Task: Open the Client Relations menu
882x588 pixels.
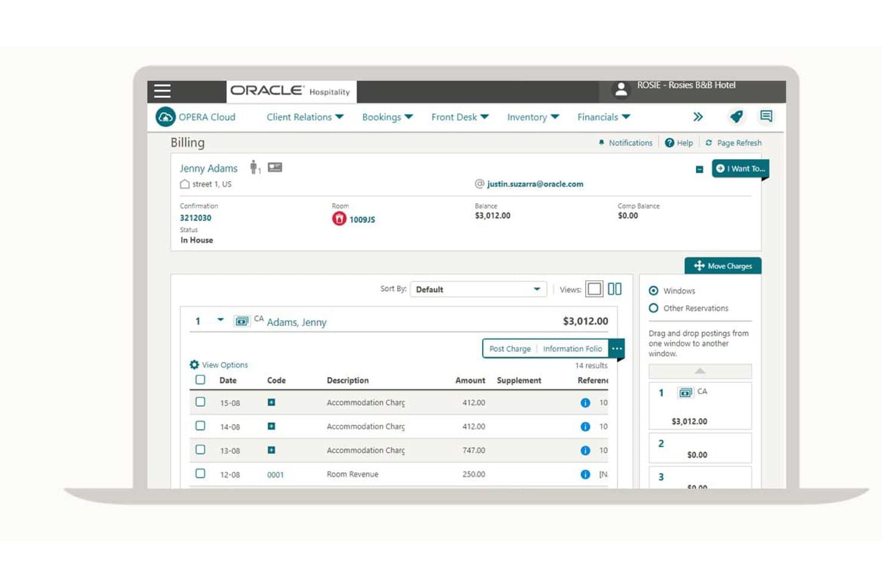Action: pos(305,117)
